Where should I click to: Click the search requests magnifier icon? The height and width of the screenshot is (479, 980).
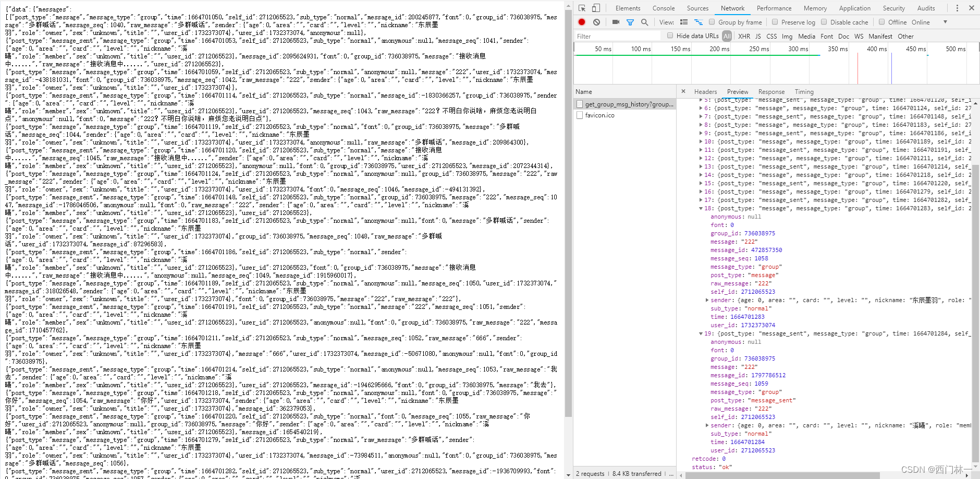click(645, 22)
